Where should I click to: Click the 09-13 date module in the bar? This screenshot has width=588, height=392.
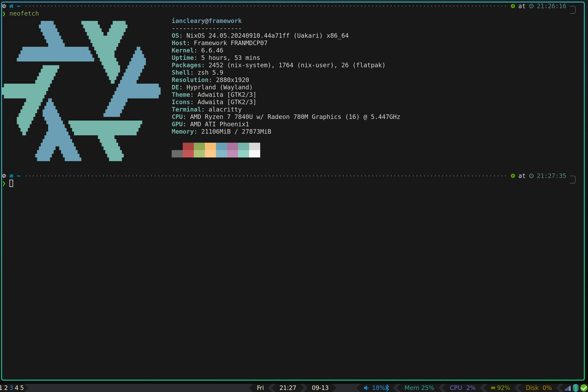click(x=320, y=388)
